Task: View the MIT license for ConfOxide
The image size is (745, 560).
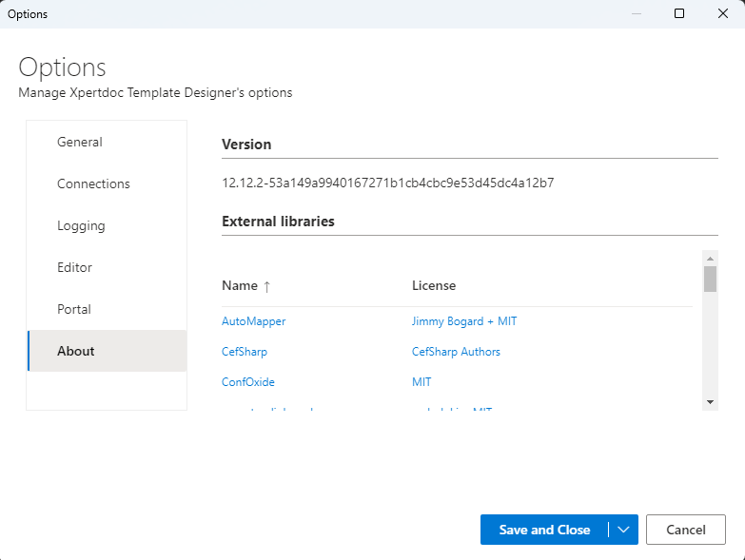Action: click(x=422, y=382)
